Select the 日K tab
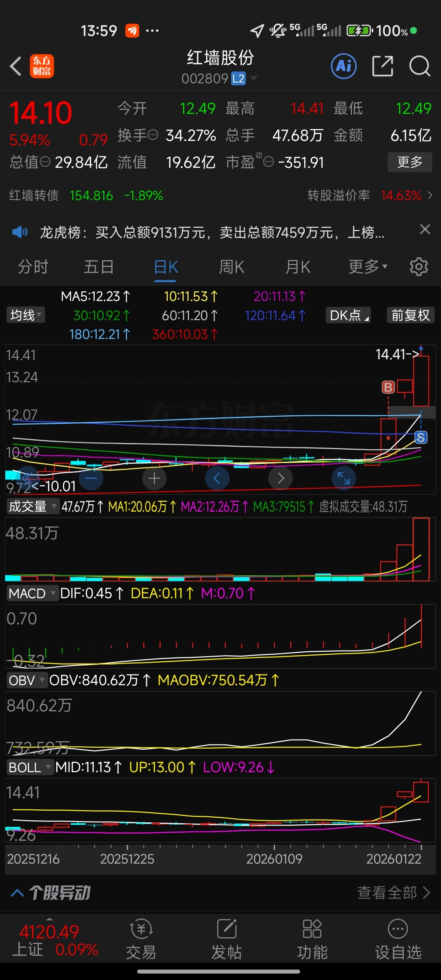The height and width of the screenshot is (980, 441). point(166,267)
